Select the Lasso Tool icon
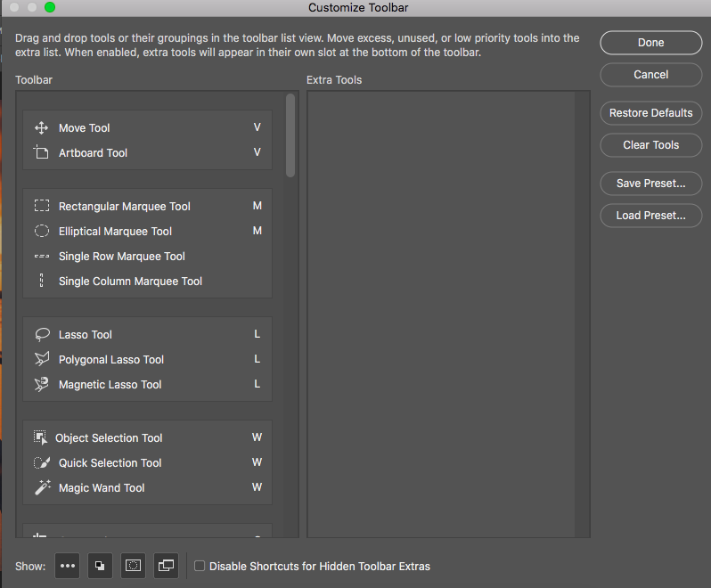Screen dimensions: 711x588 (42, 335)
